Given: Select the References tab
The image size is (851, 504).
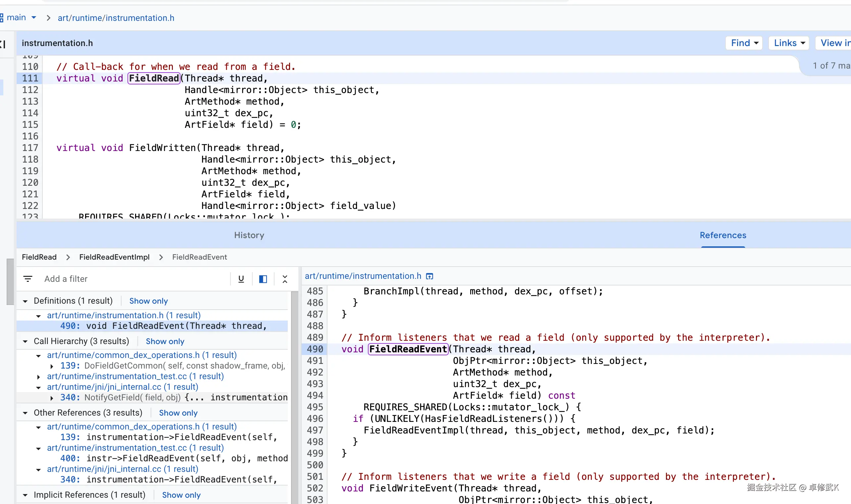Looking at the screenshot, I should point(723,235).
